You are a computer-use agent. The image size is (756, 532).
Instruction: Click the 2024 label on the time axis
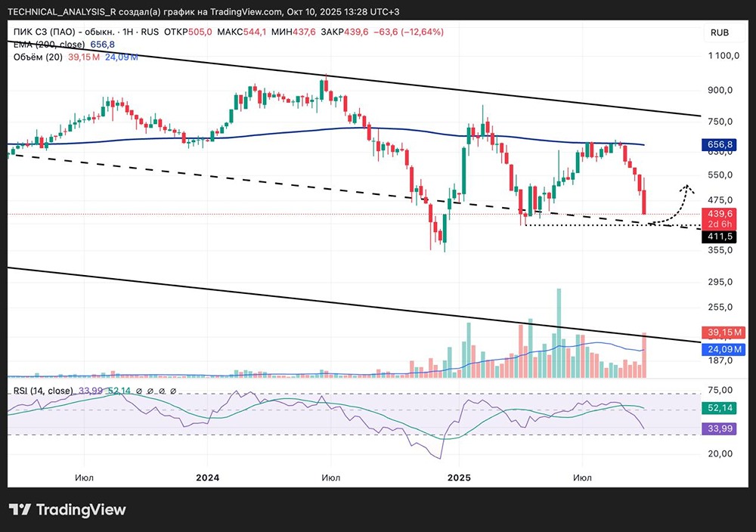[x=206, y=478]
